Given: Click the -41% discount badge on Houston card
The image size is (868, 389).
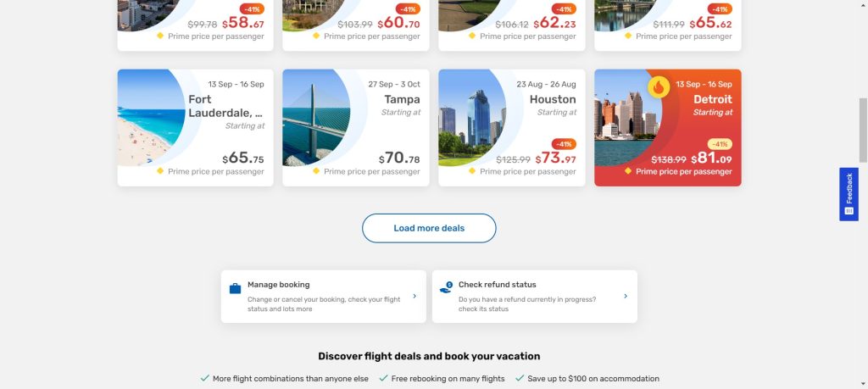Looking at the screenshot, I should (564, 144).
